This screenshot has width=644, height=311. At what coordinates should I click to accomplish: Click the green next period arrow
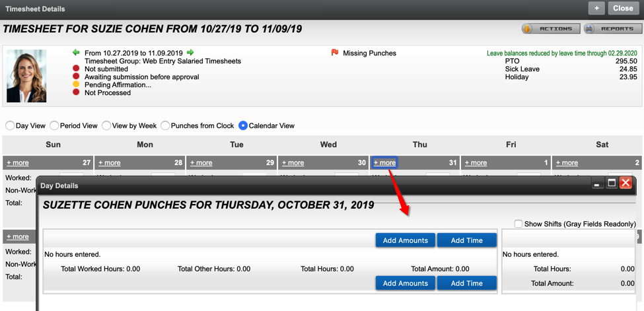point(190,53)
